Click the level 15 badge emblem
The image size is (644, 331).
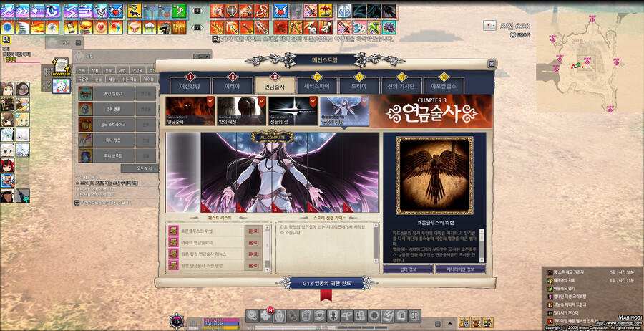pos(177,321)
